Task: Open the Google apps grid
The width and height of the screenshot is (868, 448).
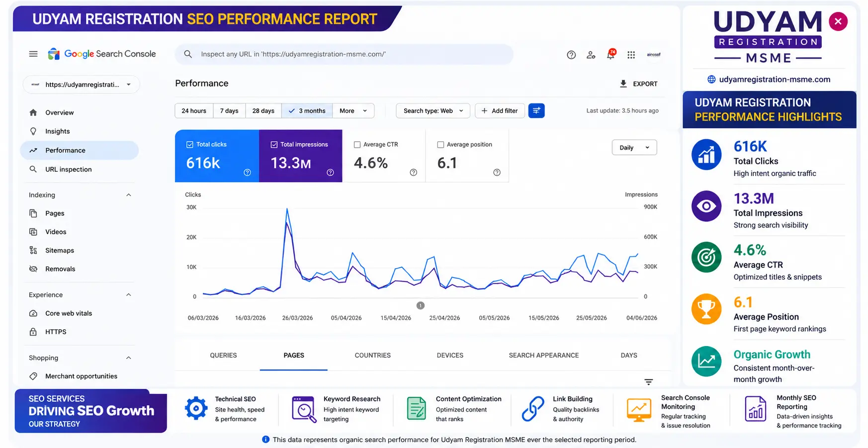Action: tap(631, 55)
